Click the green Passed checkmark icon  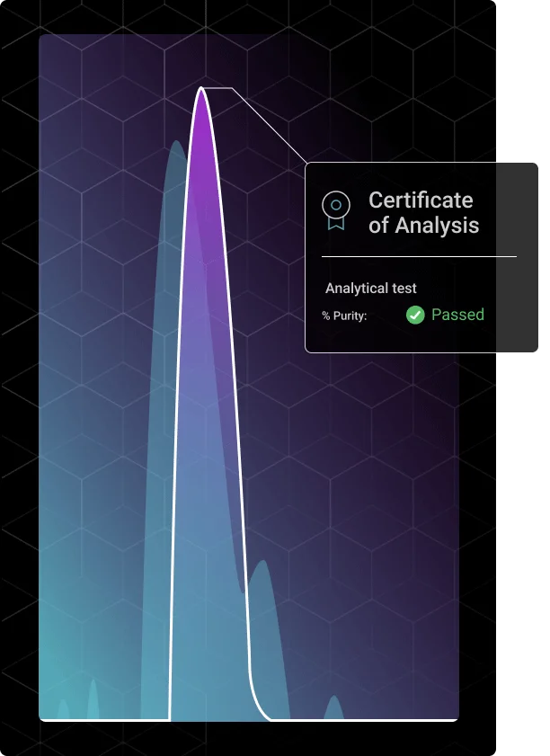pyautogui.click(x=415, y=315)
